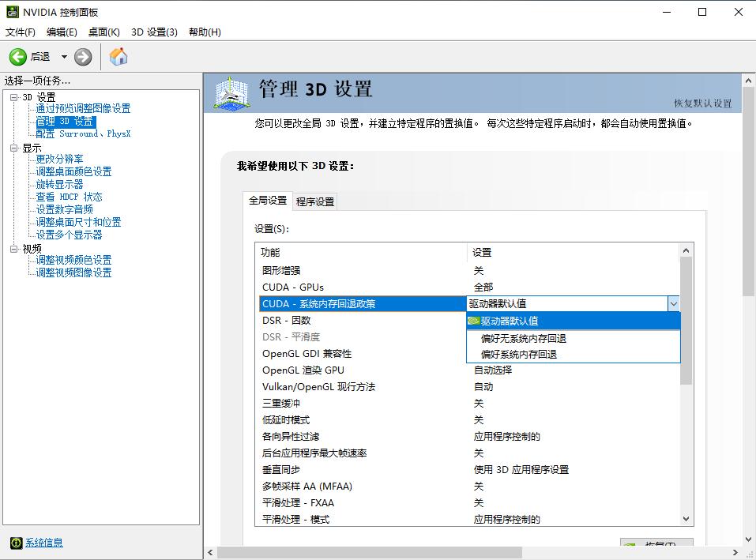Screen dimensions: 756x560
Task: Open the 系统信息 link
Action: [44, 543]
